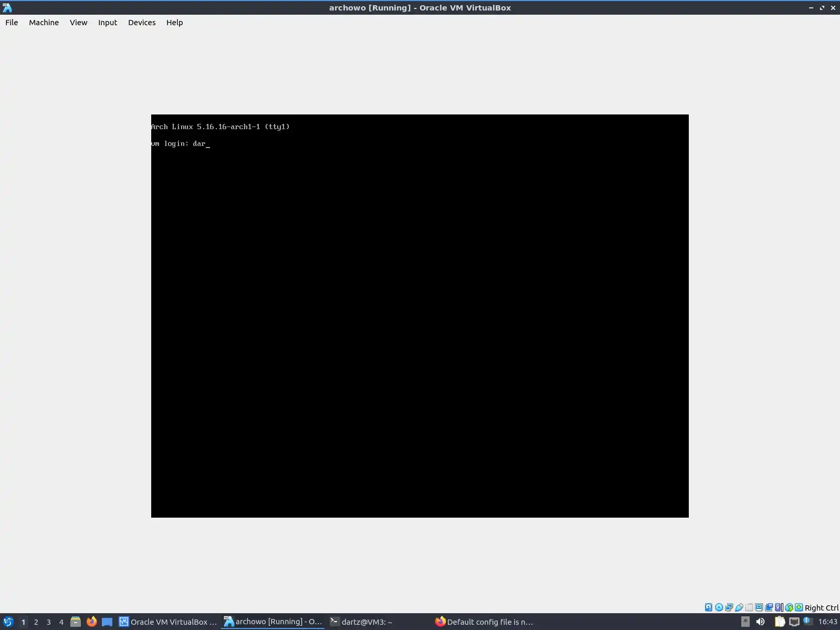Open the volume control tray icon

[760, 622]
